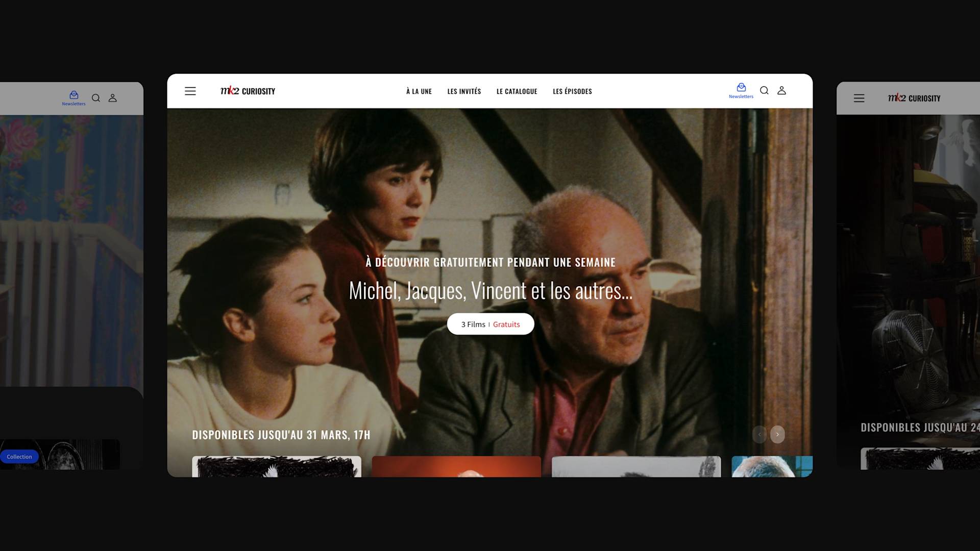Click the mk2 Curiosity logo in center header
The image size is (980, 551).
[x=248, y=91]
